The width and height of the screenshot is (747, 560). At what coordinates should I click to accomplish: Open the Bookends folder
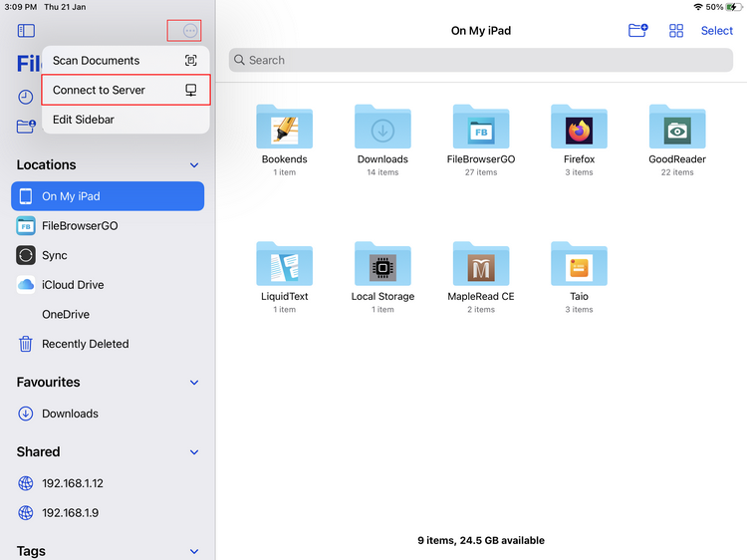pyautogui.click(x=285, y=140)
